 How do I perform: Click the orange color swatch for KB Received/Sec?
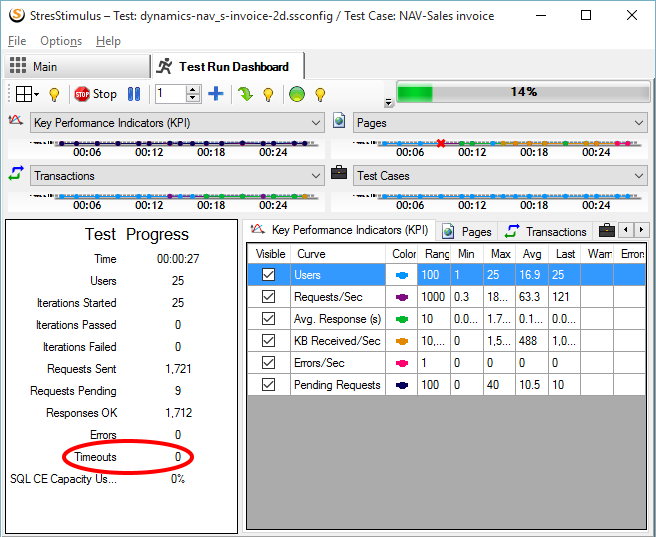pos(402,341)
